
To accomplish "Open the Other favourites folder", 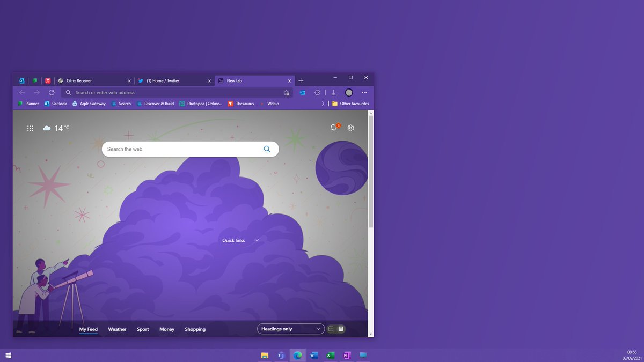I will 350,104.
